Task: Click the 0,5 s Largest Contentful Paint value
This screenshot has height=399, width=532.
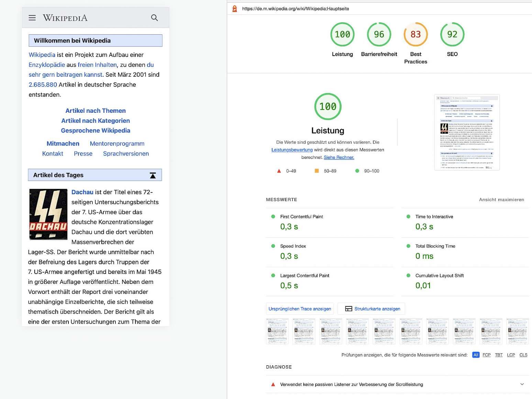Action: click(289, 286)
